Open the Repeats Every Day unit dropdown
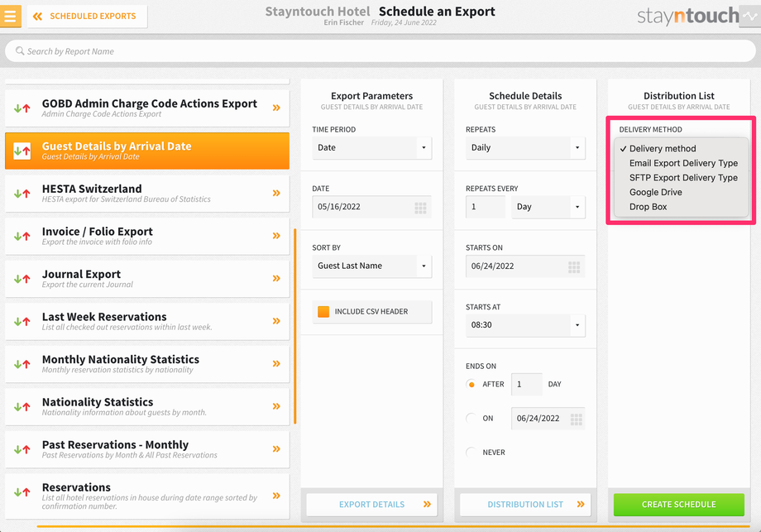Screen dimensions: 761x532 pyautogui.click(x=548, y=207)
